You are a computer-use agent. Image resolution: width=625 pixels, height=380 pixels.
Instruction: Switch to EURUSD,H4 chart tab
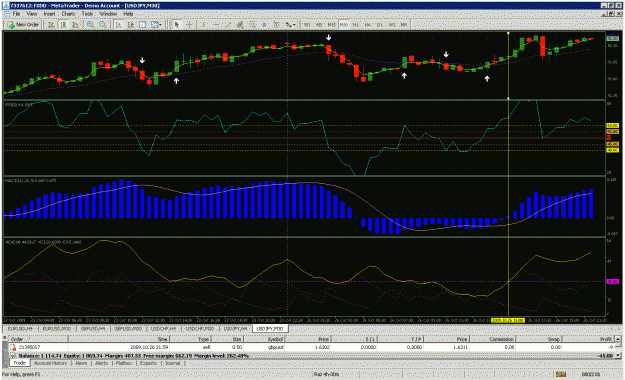21,329
